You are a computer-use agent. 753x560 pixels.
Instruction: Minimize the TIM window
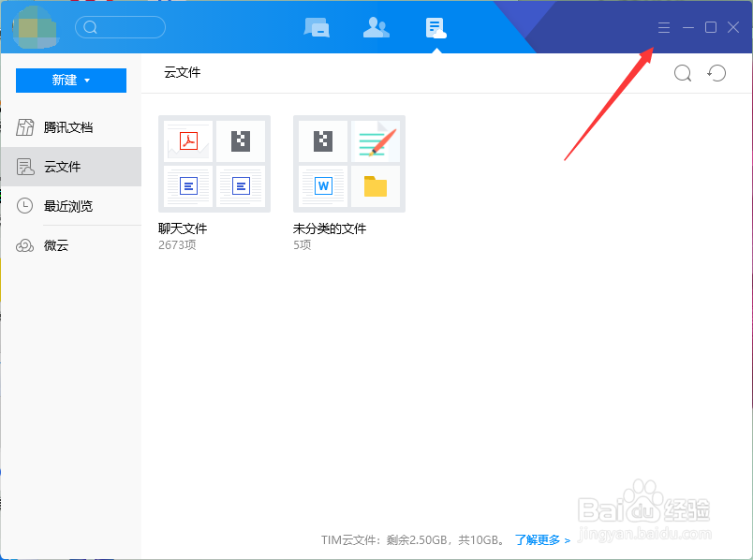(x=688, y=27)
